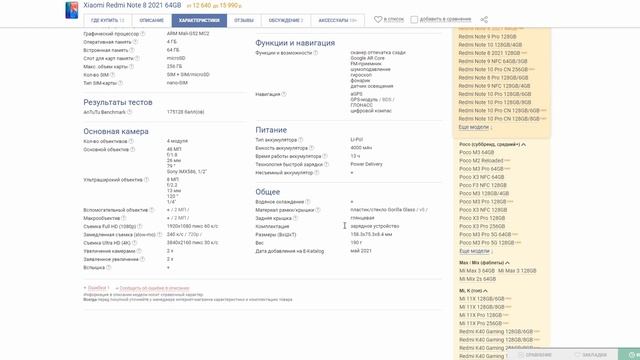The width and height of the screenshot is (640, 360).
Task: Collapse the Poco (суббренд) models group
Action: coord(492,144)
